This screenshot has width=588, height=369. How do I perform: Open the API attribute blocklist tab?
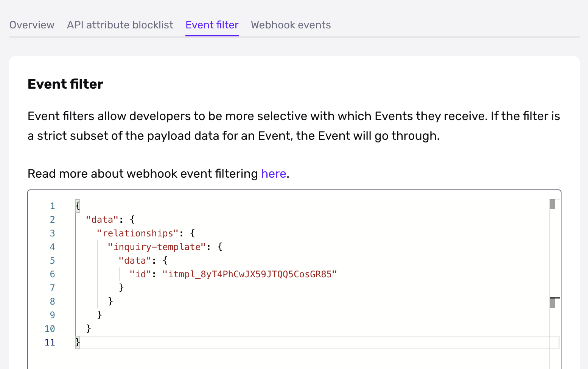120,25
